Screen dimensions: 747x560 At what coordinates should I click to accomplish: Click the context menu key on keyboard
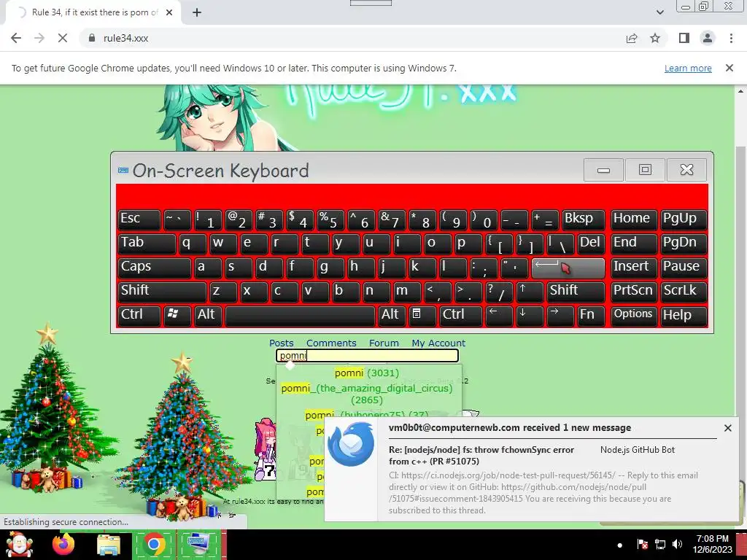422,315
